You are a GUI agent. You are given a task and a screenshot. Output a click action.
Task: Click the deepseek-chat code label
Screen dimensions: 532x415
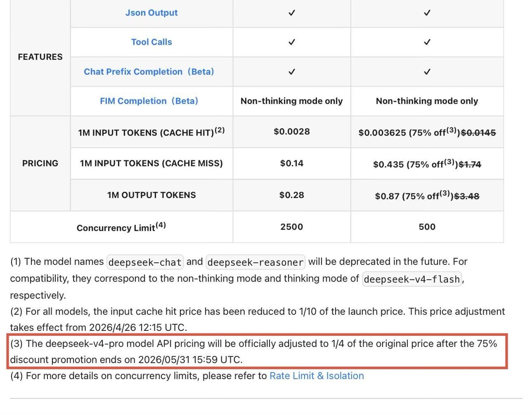[145, 262]
